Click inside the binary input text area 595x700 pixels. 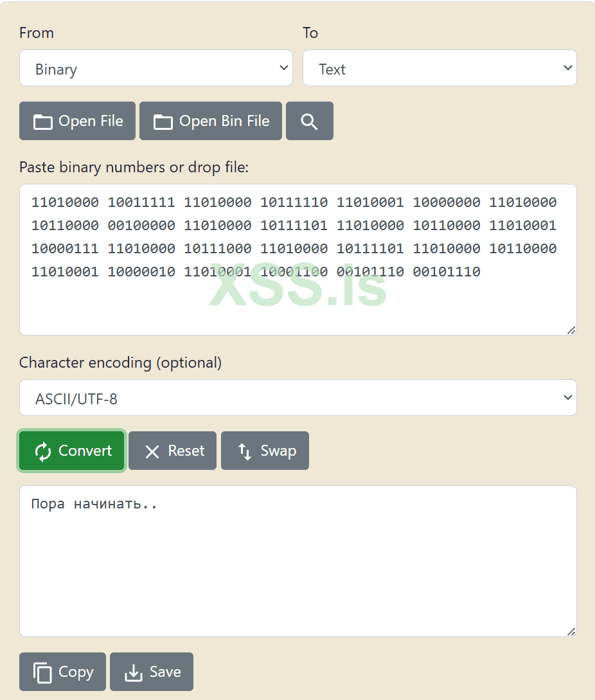[x=298, y=302]
